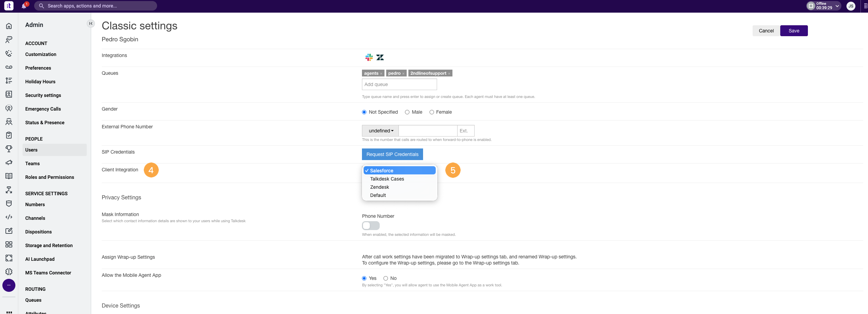Select Not Specified gender option
868x314 pixels.
[364, 112]
